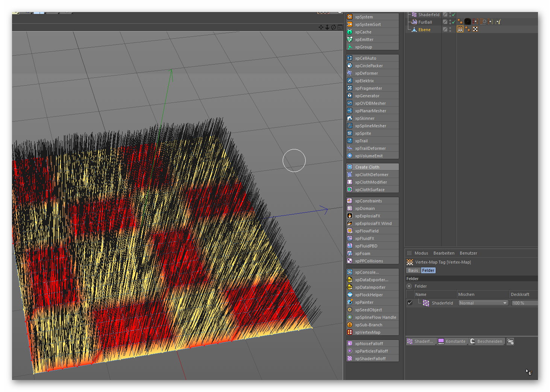This screenshot has width=550, height=392.
Task: Click the viewport rotate camera icon
Action: pyautogui.click(x=333, y=27)
